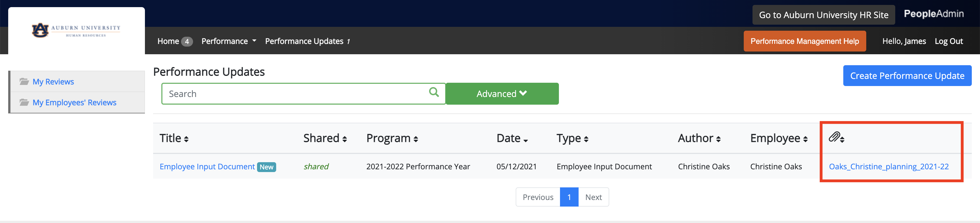The height and width of the screenshot is (223, 980).
Task: Click the New badge on Employee Input Document
Action: 266,167
